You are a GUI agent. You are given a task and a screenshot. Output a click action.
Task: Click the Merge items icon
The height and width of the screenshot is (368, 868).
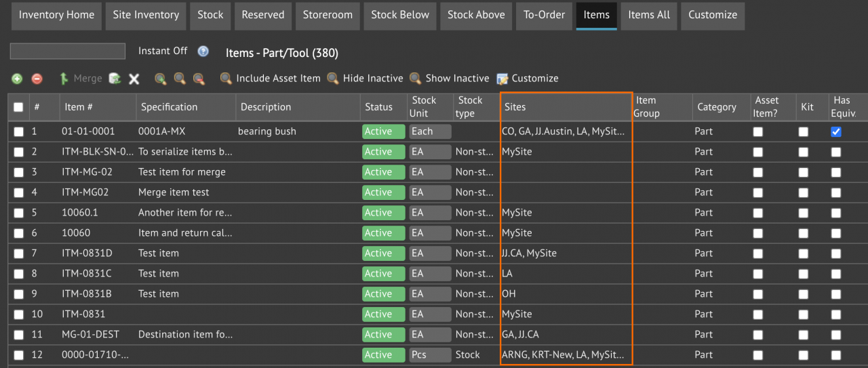(80, 79)
